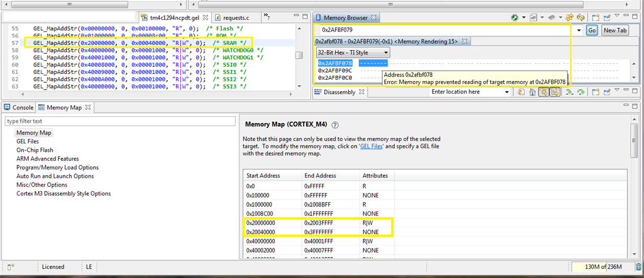Select ARM Advanced Features in the list
This screenshot has width=644, height=278.
(47, 159)
